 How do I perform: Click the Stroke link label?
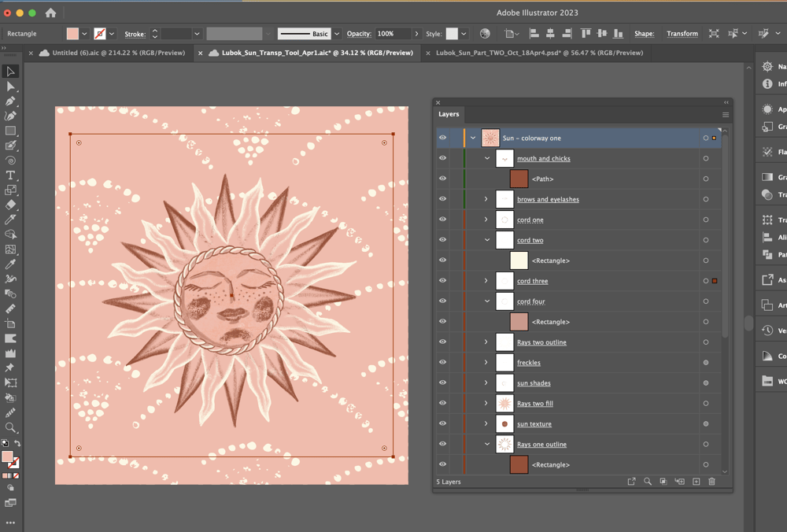click(x=135, y=34)
